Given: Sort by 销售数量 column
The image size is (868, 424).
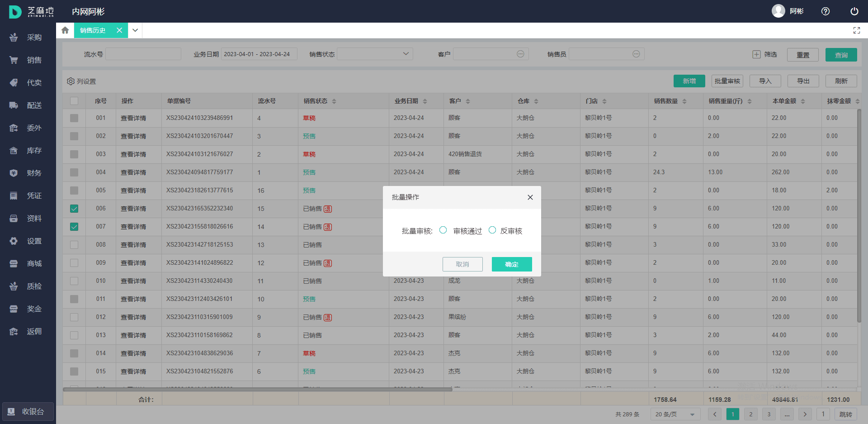Looking at the screenshot, I should (x=684, y=101).
